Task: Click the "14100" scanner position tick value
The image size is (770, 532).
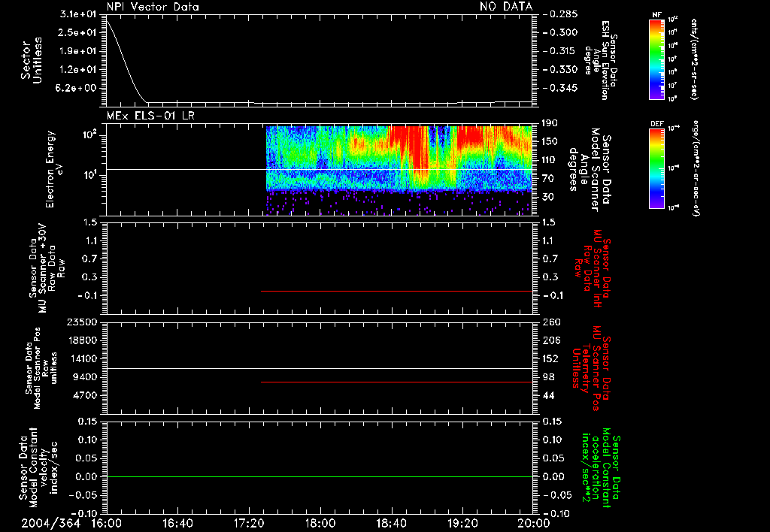Action: [x=82, y=358]
